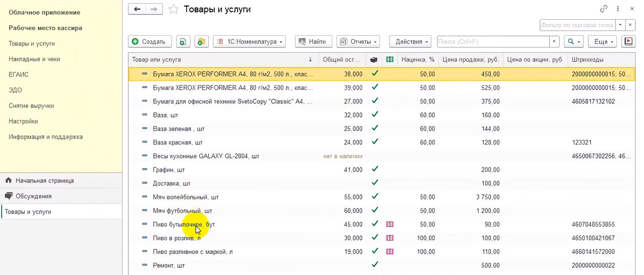Open the trade point filter dropdown arrow

pyautogui.click(x=620, y=25)
